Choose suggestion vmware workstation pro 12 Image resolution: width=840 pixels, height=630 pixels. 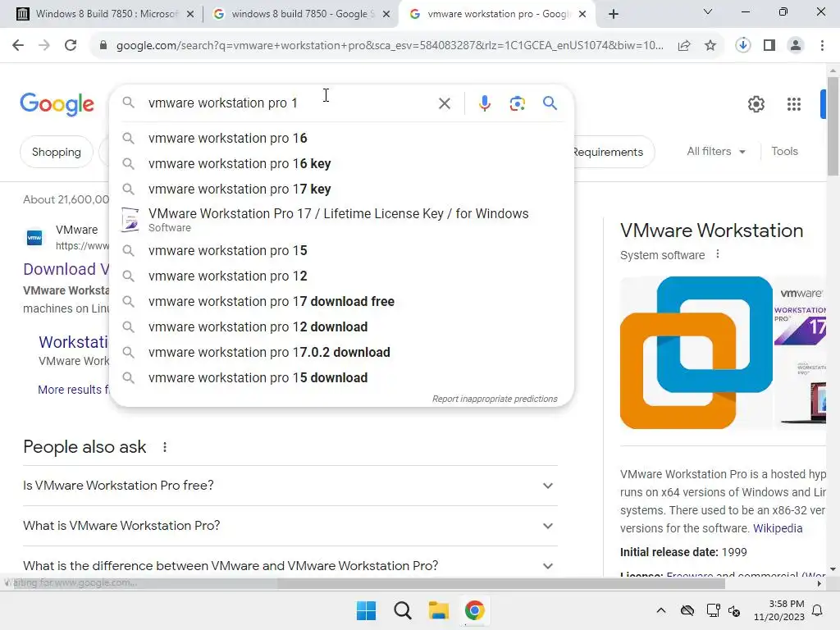point(341,276)
